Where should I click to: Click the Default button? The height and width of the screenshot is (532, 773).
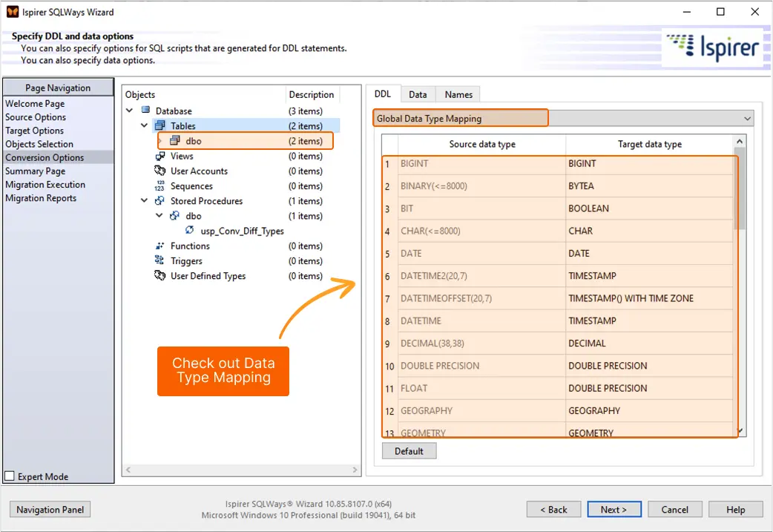[409, 451]
